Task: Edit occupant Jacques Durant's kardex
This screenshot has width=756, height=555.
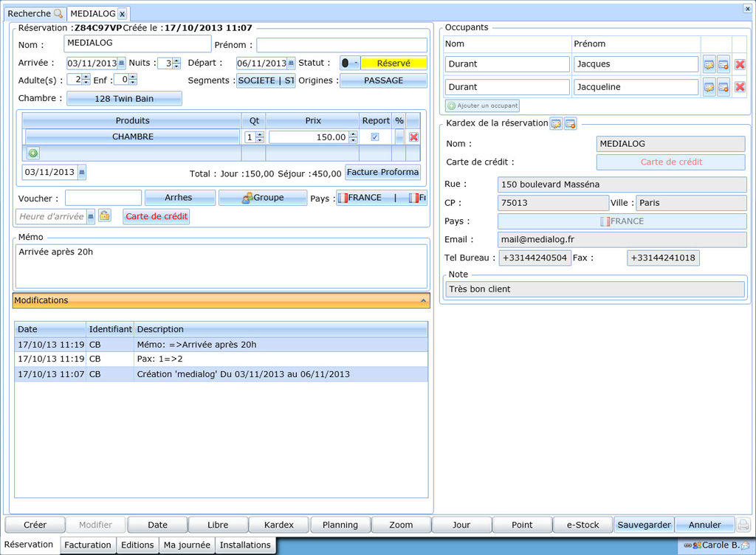Action: pyautogui.click(x=709, y=64)
